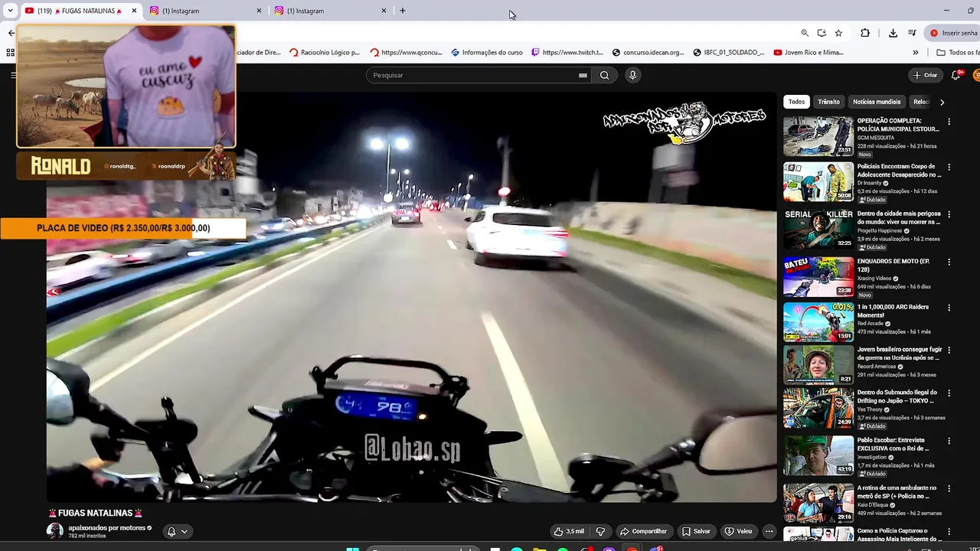Open the Raciocínio Lógico bookmark
Screen dimensions: 980x551
tap(325, 52)
